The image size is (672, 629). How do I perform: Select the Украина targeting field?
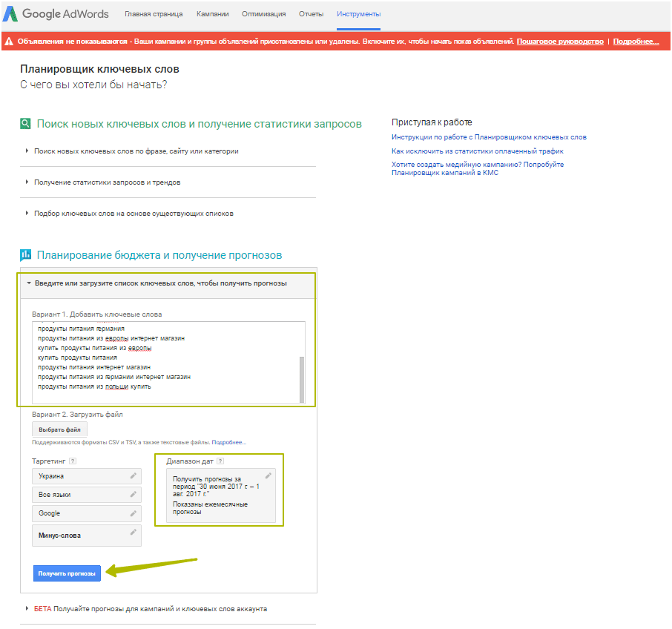pos(87,476)
